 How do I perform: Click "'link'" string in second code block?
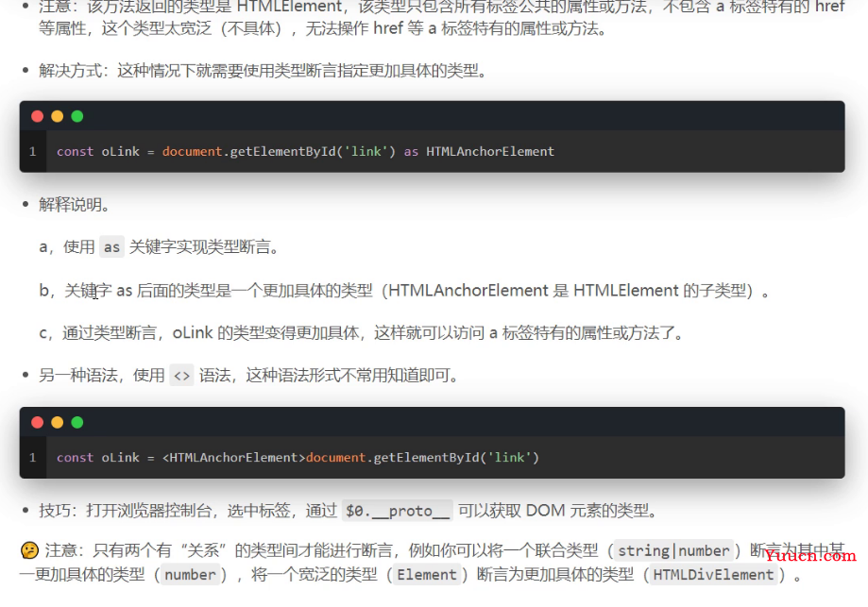coord(509,458)
